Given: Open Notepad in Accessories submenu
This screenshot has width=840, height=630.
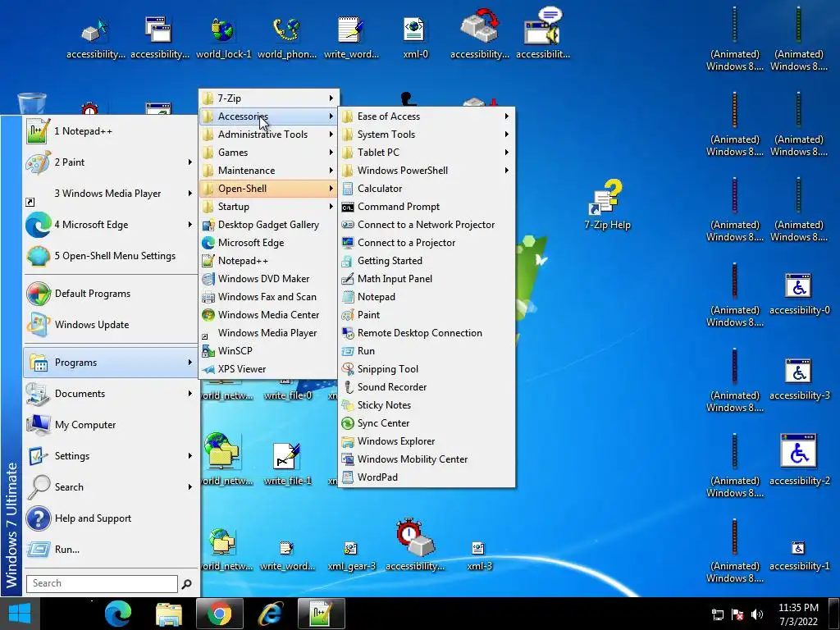Looking at the screenshot, I should click(427, 297).
